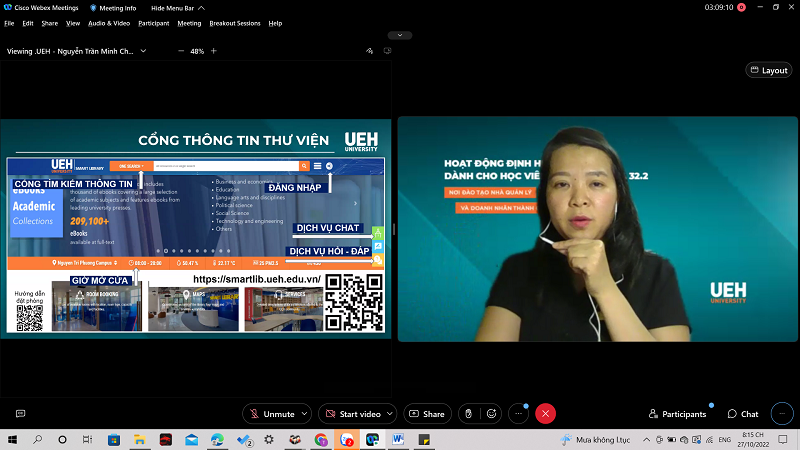
Task: Open the Help menu
Action: point(275,23)
